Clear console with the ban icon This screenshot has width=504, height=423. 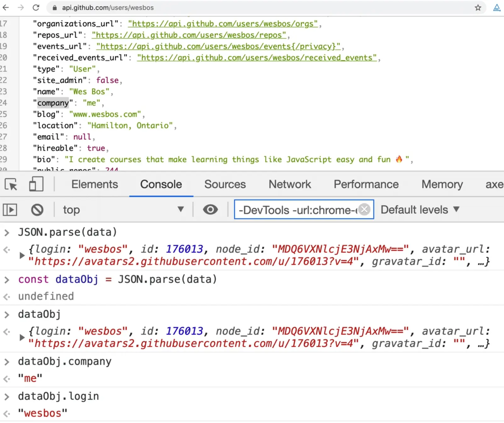click(x=37, y=210)
